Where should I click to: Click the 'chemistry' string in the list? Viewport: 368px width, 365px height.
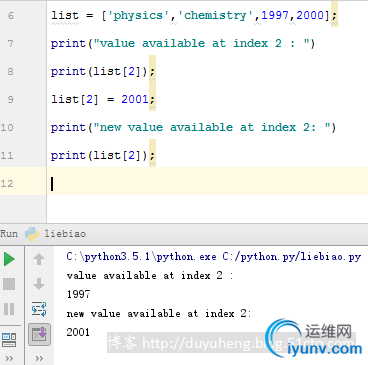(x=215, y=15)
